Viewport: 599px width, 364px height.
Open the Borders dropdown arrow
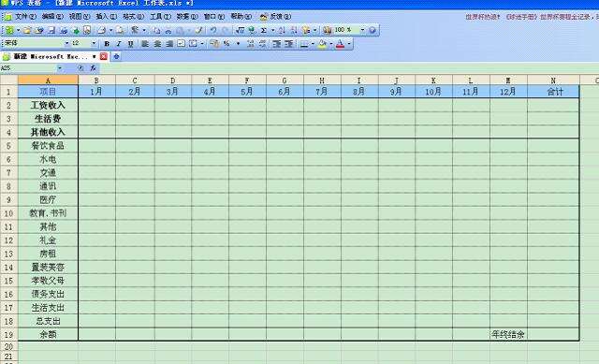click(x=313, y=44)
